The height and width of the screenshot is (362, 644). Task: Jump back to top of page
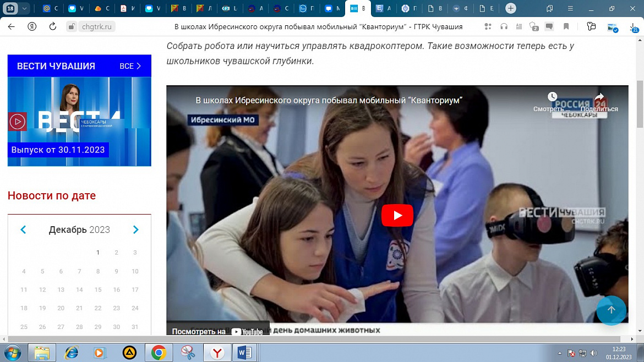click(611, 310)
